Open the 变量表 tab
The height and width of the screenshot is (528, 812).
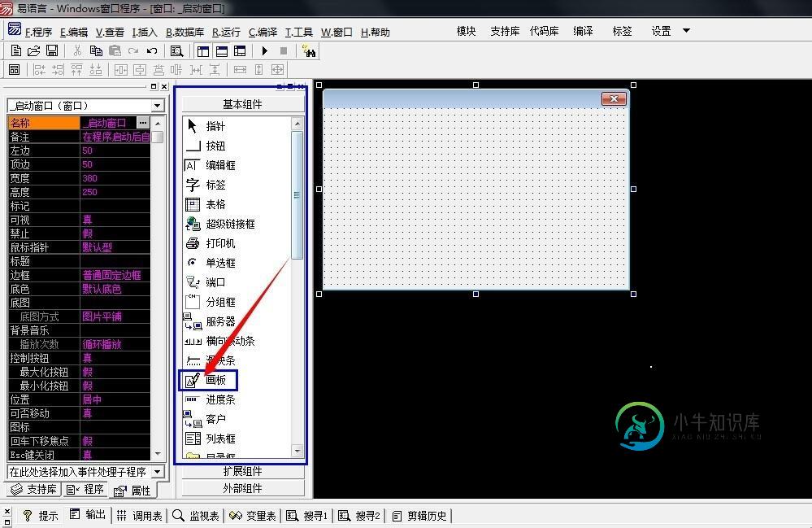(253, 516)
